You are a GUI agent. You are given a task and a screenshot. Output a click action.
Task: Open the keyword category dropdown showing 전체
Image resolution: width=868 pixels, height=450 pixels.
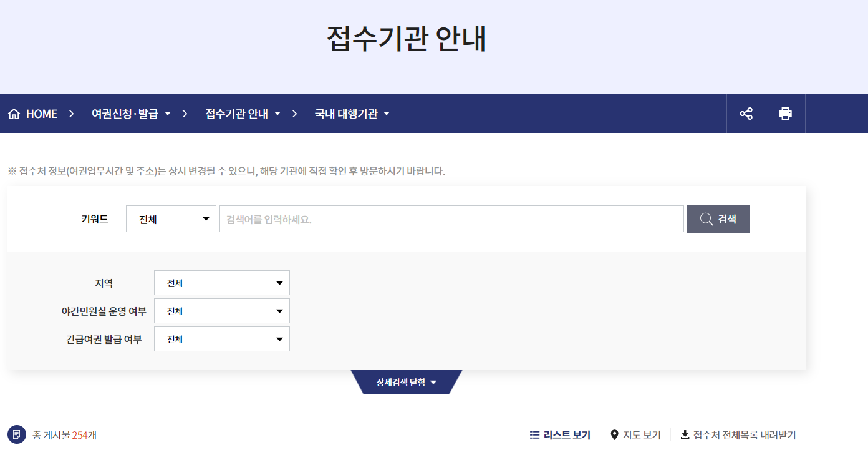point(171,218)
